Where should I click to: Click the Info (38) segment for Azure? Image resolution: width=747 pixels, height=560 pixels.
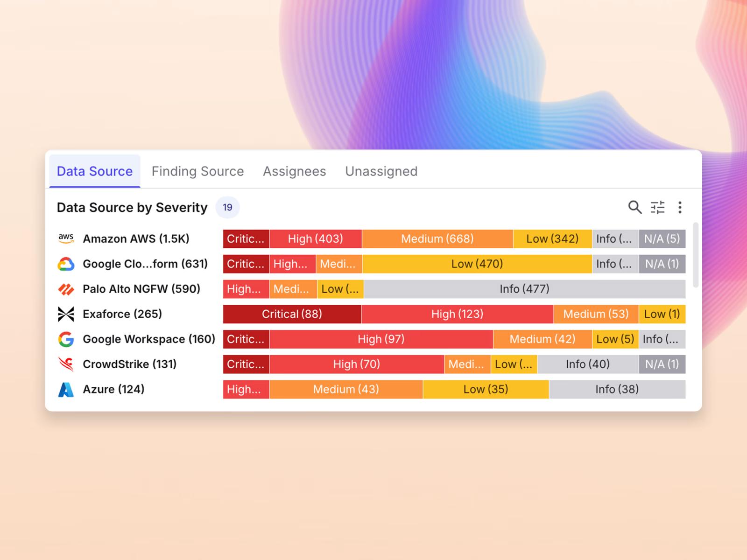coord(617,389)
